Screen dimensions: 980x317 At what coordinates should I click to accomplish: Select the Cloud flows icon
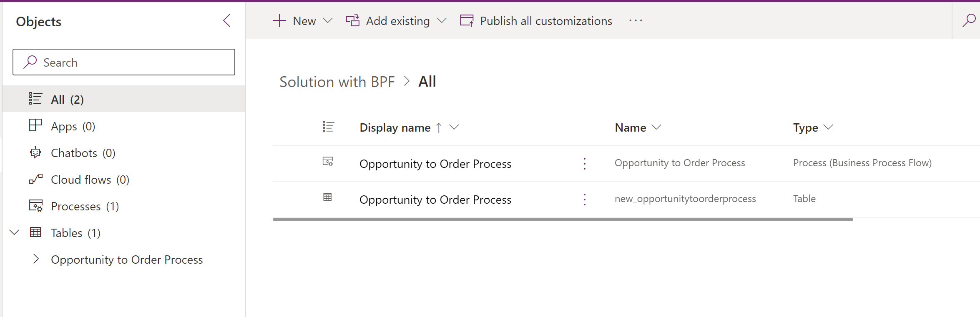(35, 179)
